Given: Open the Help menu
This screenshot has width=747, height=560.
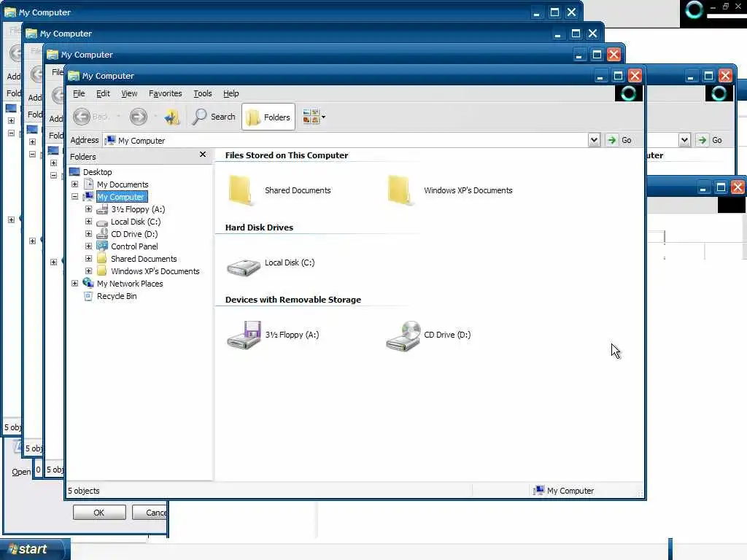Looking at the screenshot, I should [231, 93].
